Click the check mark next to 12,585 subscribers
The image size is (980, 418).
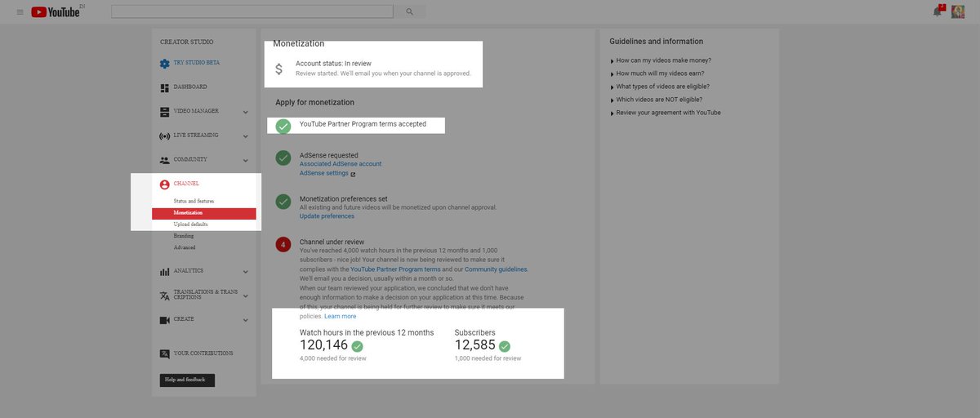click(x=505, y=346)
